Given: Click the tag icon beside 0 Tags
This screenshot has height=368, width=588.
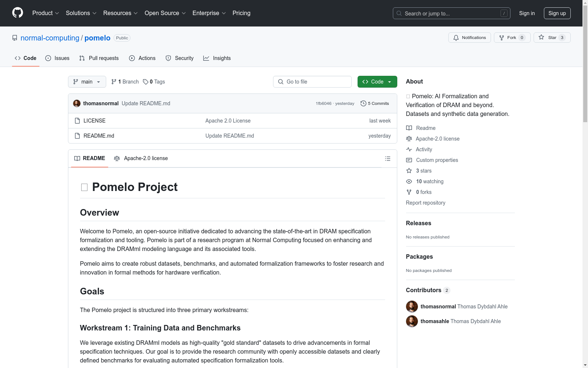Looking at the screenshot, I should coord(146,82).
